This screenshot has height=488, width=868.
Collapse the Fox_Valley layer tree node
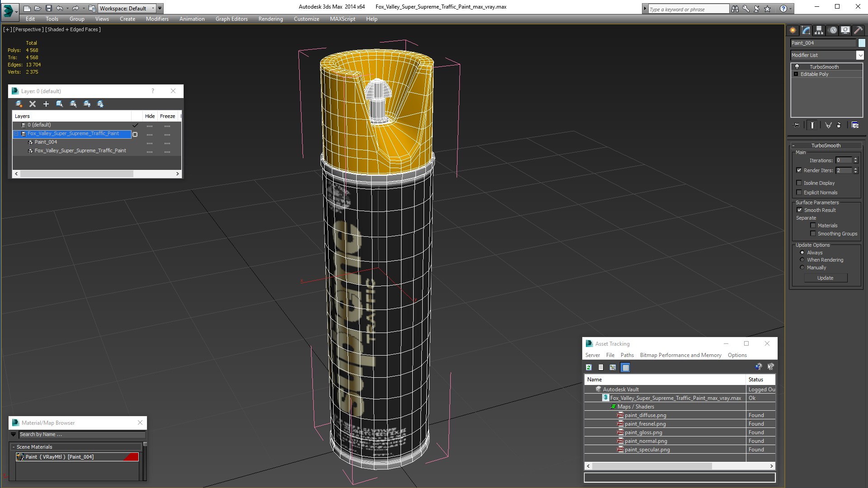16,134
